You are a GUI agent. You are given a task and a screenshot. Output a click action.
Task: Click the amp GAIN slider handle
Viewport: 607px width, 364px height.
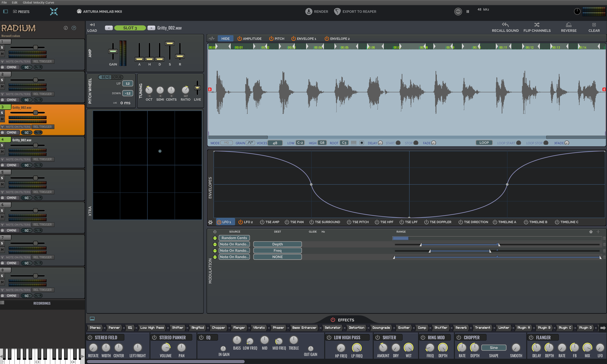(x=113, y=51)
